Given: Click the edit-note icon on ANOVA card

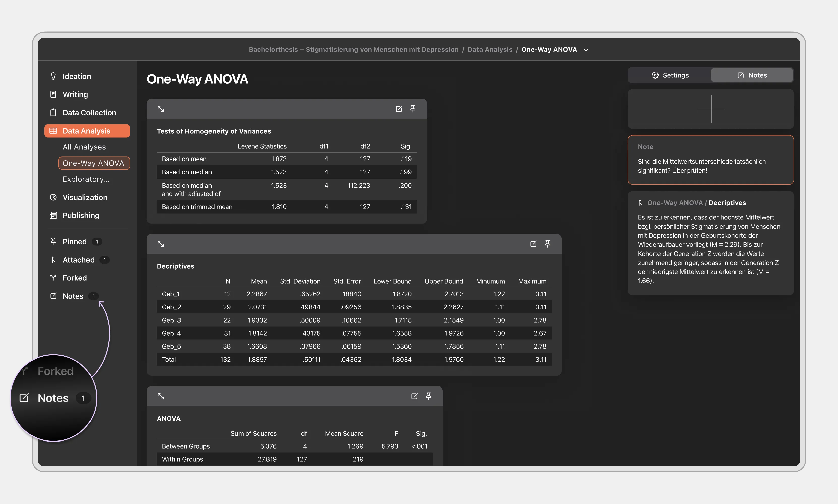Looking at the screenshot, I should 414,396.
